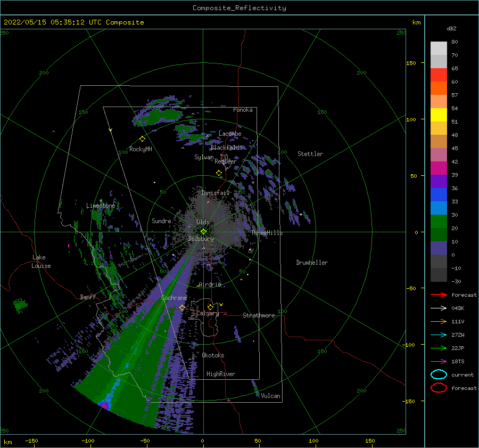Select the Calgary city label

(208, 313)
